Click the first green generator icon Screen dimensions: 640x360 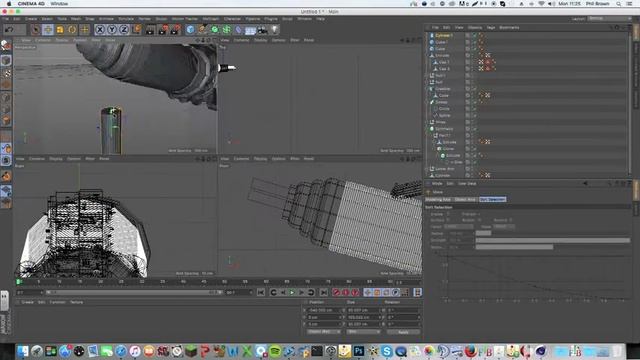215,29
